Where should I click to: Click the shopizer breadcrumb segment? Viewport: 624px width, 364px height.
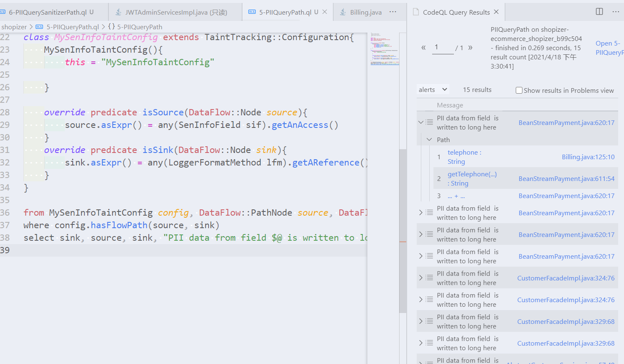tap(14, 27)
